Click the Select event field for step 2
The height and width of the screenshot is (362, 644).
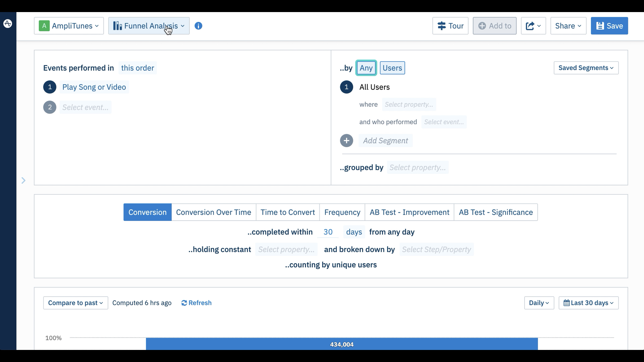pos(86,108)
